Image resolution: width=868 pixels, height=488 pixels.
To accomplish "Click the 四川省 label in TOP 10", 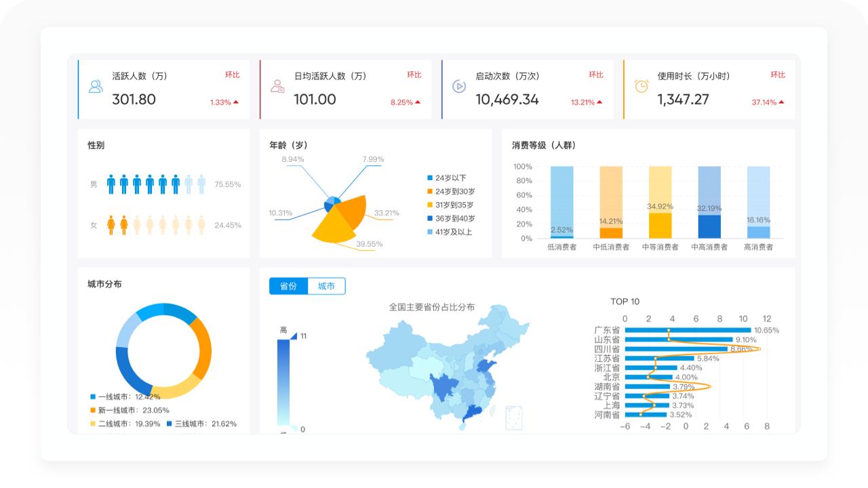I will point(607,349).
